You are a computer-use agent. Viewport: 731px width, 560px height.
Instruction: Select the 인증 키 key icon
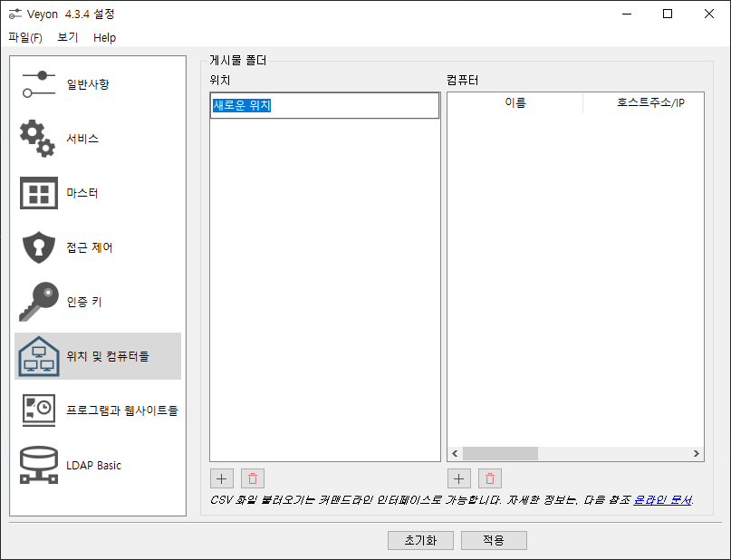pyautogui.click(x=39, y=302)
